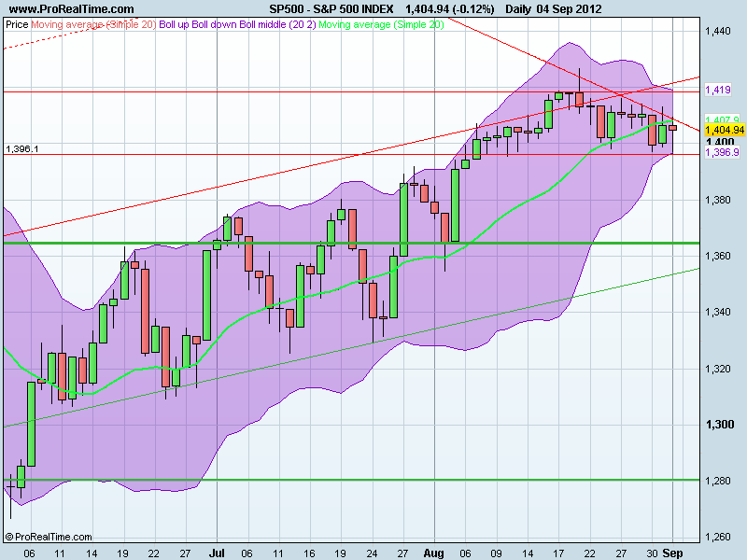Click the 30 date label before Sep

(652, 553)
